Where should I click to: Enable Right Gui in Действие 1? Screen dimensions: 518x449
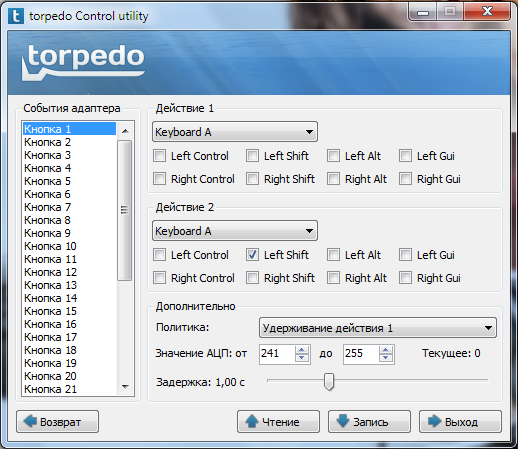click(405, 179)
